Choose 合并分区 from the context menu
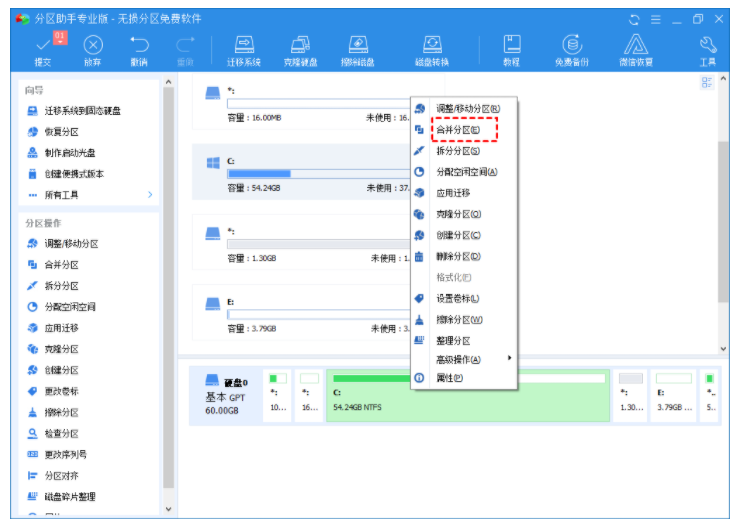 tap(457, 130)
